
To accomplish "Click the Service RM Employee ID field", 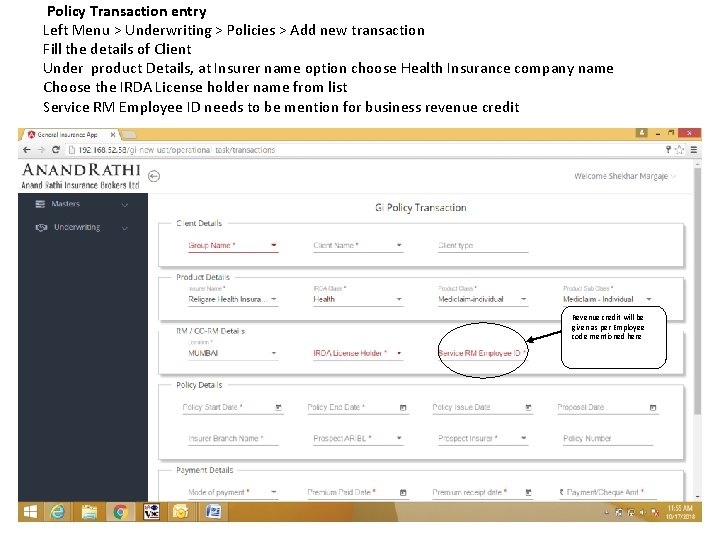I will pos(482,353).
